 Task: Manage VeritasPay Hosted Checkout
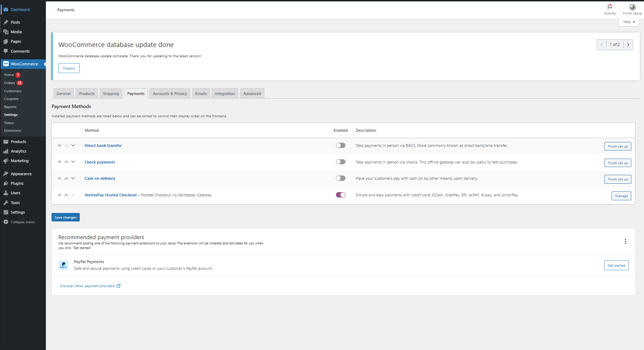point(621,196)
